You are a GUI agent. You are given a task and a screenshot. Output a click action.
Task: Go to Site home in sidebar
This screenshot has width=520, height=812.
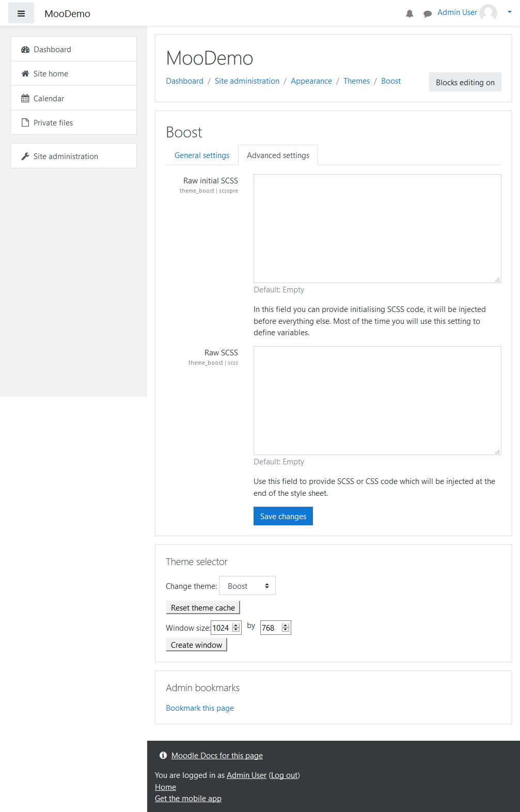73,73
